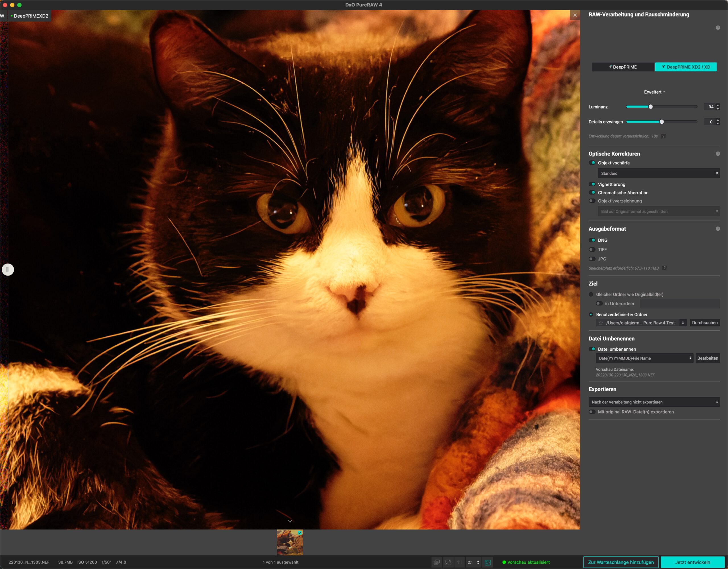
Task: Click the Details erzwingen slider handle
Action: [662, 122]
